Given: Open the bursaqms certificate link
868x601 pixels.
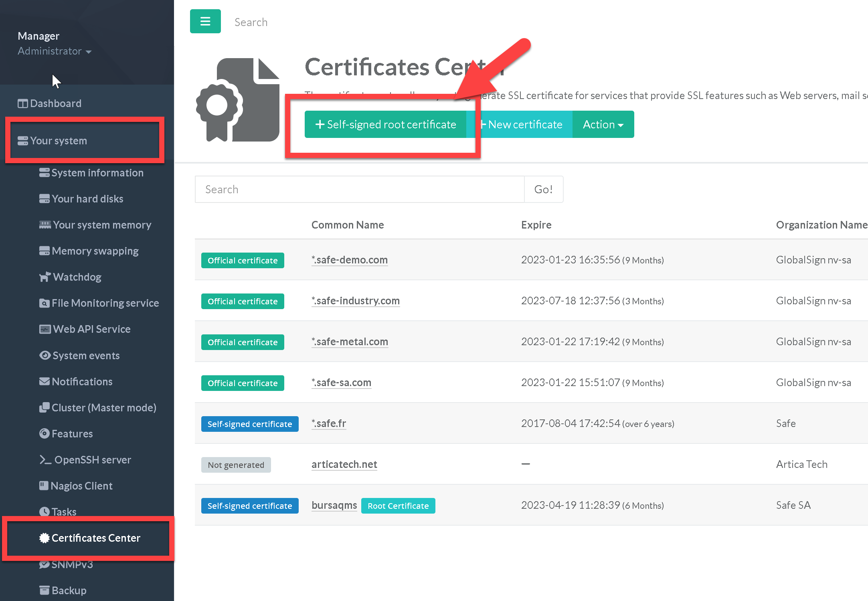Looking at the screenshot, I should [334, 505].
